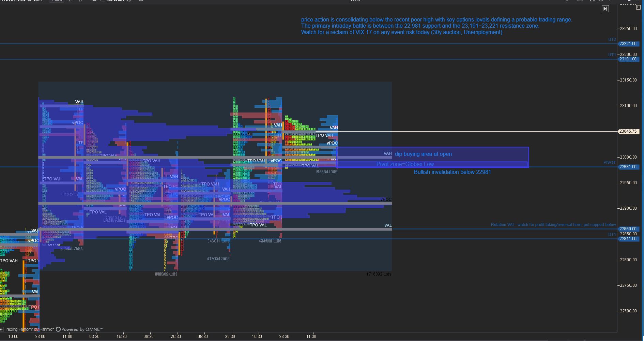The height and width of the screenshot is (341, 644).
Task: Click the '346811 Lots' profile volume label
Action: coord(218,241)
